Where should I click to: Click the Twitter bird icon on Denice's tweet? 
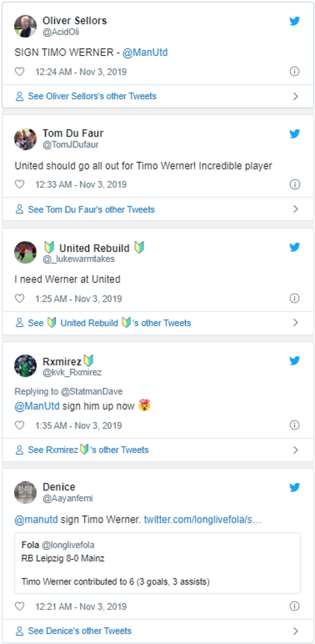[294, 487]
